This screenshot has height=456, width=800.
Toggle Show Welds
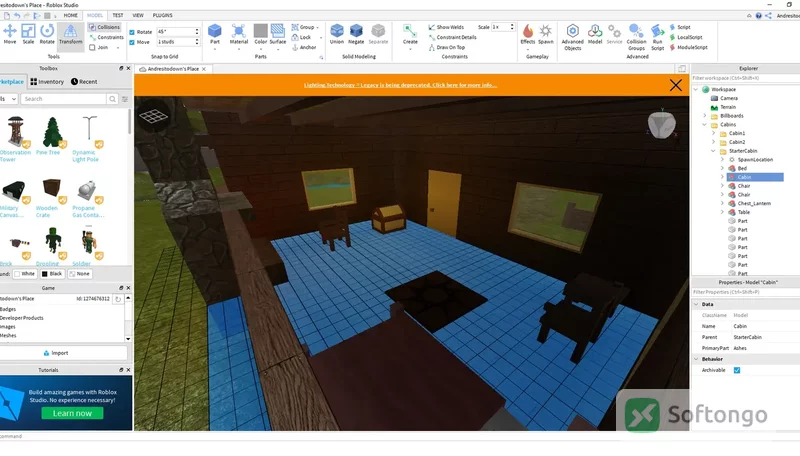tap(446, 27)
